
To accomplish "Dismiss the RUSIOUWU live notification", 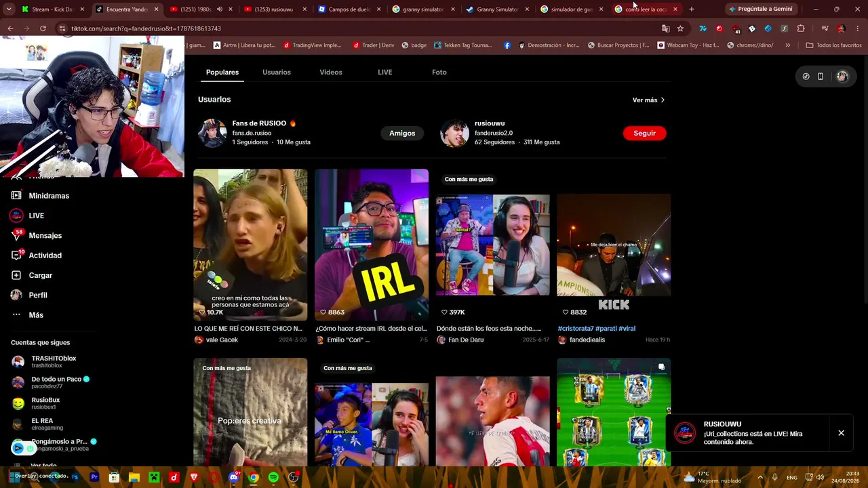I will (x=841, y=433).
